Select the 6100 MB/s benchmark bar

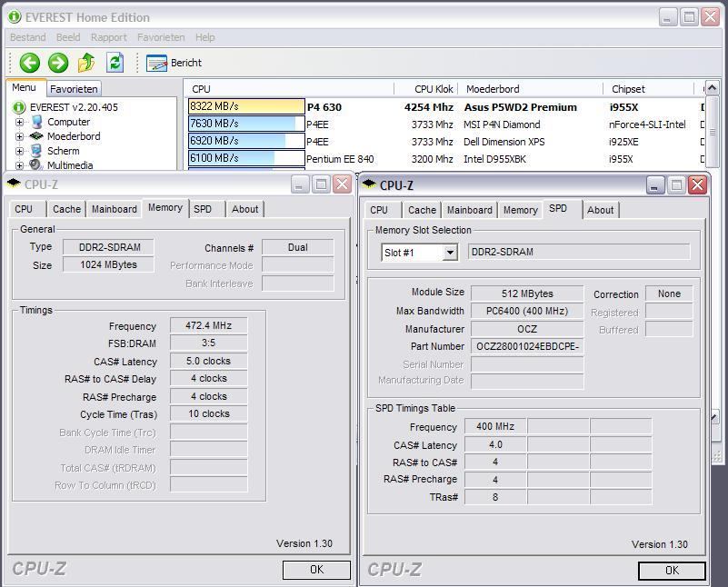[246, 158]
